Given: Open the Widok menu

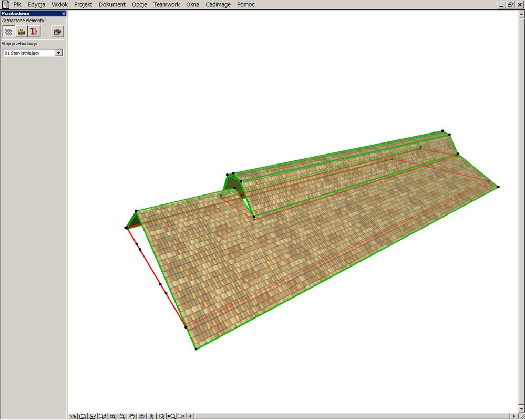Looking at the screenshot, I should click(x=59, y=5).
